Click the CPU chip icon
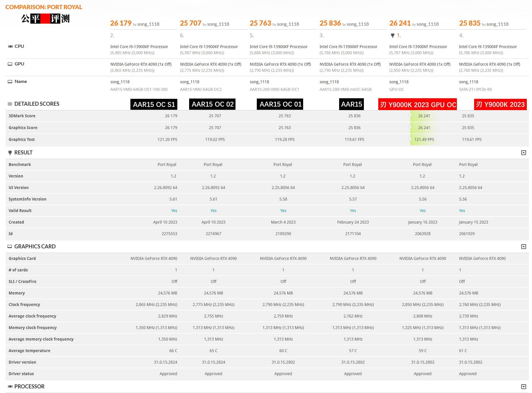 [x=10, y=46]
